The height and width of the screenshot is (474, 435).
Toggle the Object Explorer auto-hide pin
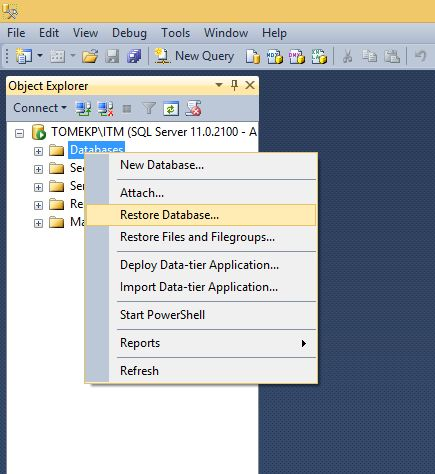(x=234, y=85)
